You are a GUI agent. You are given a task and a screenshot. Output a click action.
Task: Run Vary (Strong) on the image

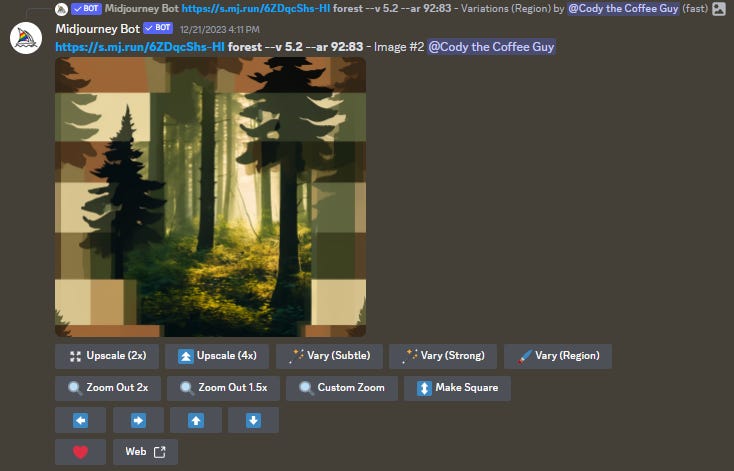(x=443, y=356)
